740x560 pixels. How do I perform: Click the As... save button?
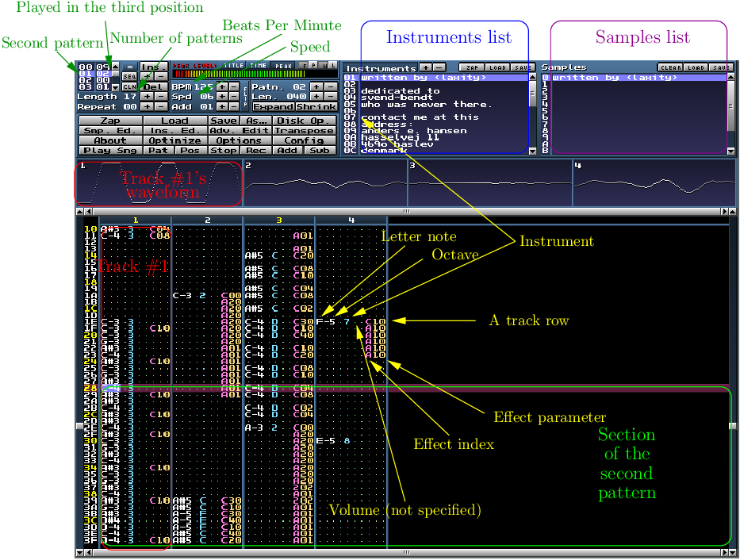click(x=256, y=121)
